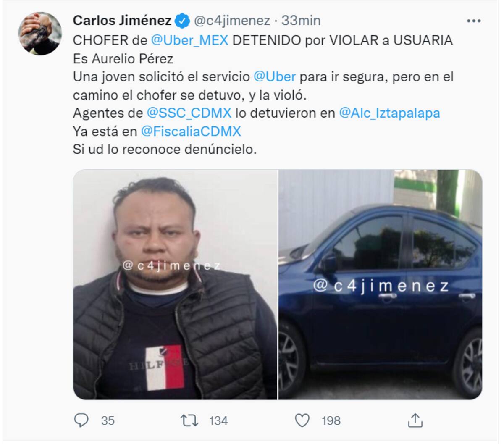Like the tweet with the heart icon
Viewport: 504px width, 444px height.
pos(302,420)
